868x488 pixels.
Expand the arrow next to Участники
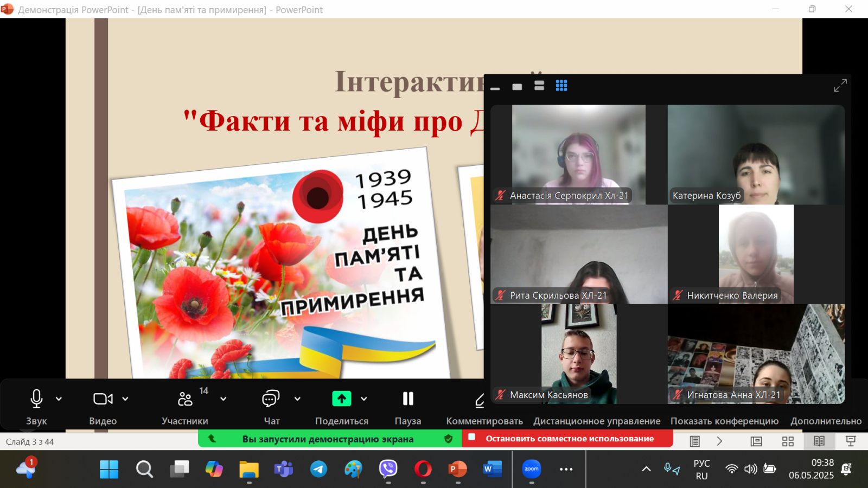tap(223, 399)
